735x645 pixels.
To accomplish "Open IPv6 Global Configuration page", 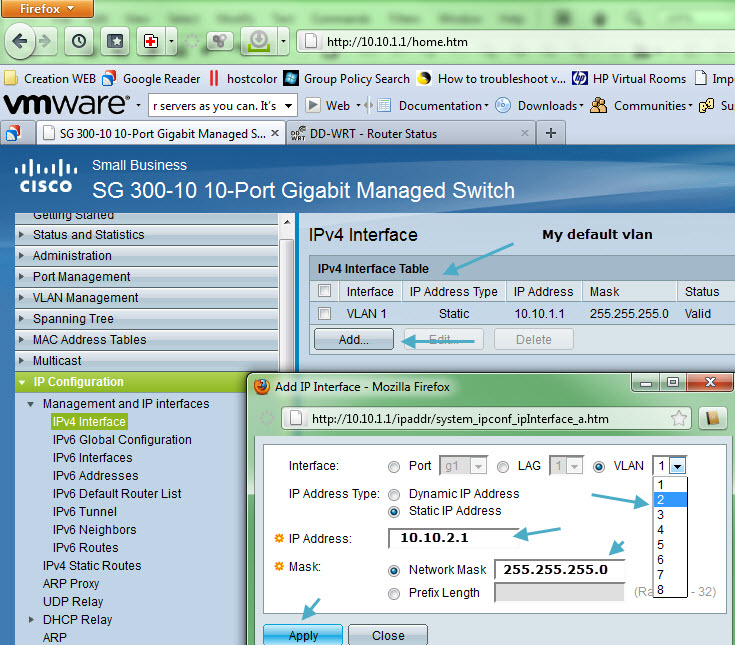I will click(x=122, y=440).
